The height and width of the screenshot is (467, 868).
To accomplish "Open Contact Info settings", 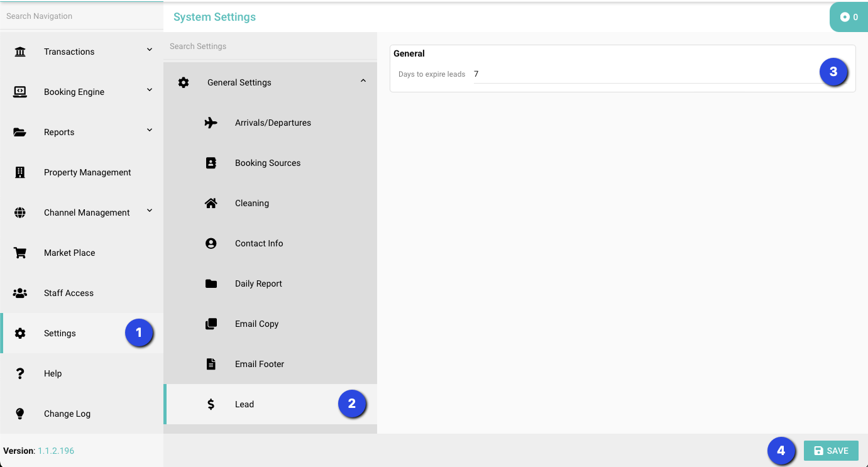I will 259,243.
